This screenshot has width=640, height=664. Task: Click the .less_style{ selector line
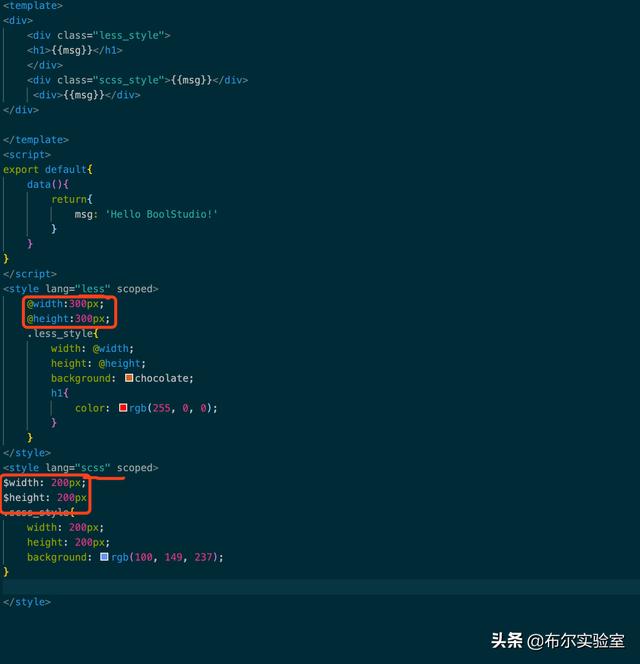[63, 334]
